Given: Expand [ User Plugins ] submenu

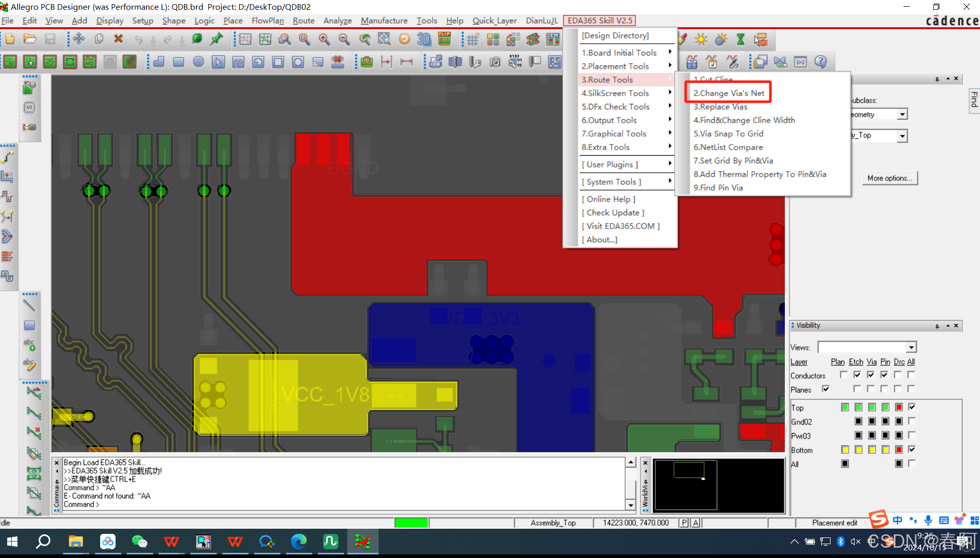Looking at the screenshot, I should coord(626,164).
